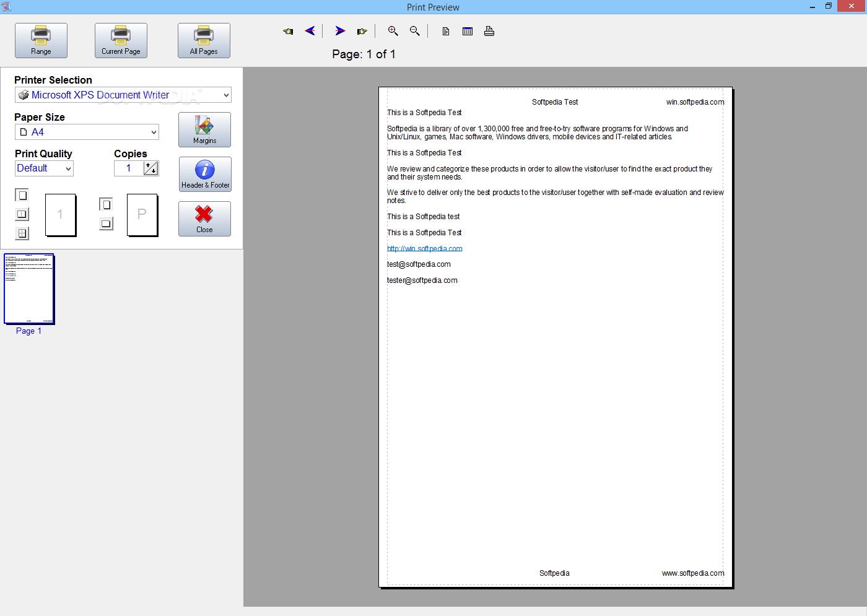Viewport: 867px width, 616px height.
Task: Click the Copies spinner arrows
Action: pyautogui.click(x=151, y=168)
